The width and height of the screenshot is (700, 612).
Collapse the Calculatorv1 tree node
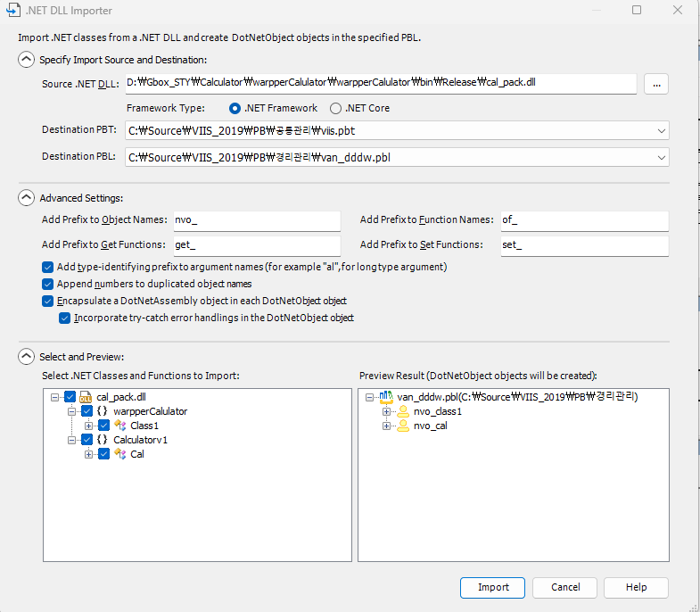click(x=72, y=440)
